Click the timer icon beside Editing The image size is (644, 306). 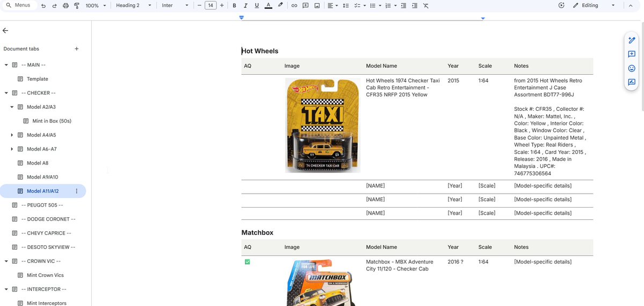point(561,5)
